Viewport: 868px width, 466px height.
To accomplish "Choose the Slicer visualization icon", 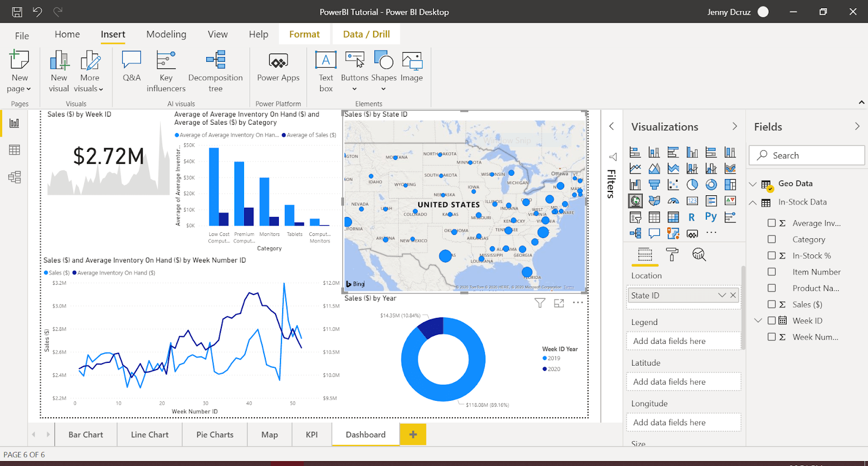I will pos(635,218).
